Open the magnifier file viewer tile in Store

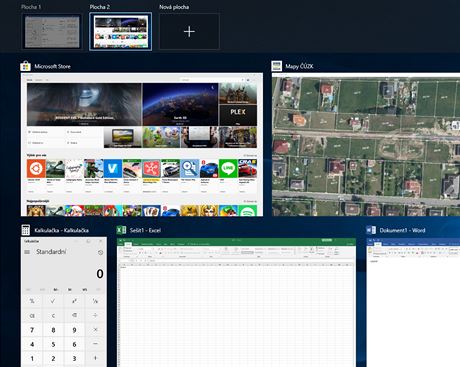coord(190,168)
